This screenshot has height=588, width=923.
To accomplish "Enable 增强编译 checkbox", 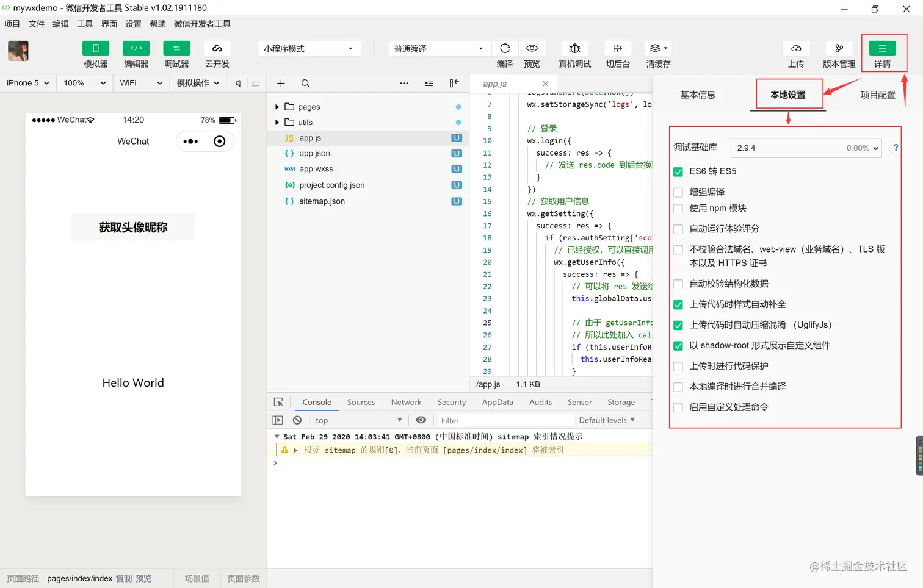I will [678, 192].
